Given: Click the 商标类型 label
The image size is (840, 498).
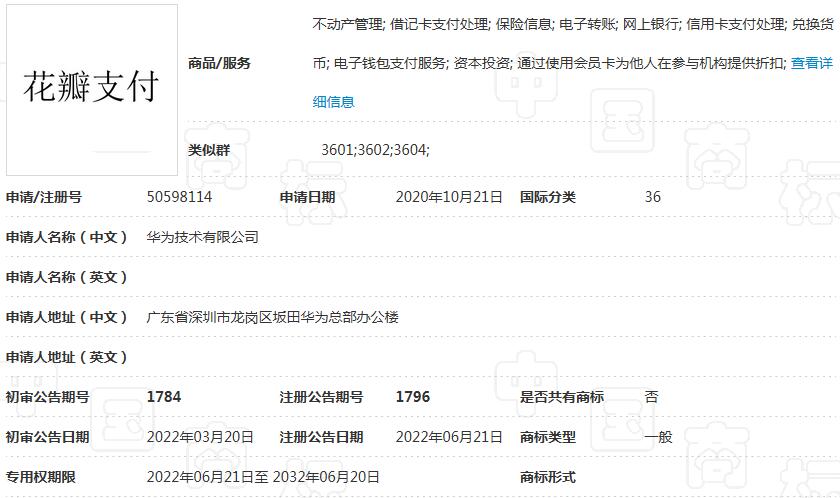Looking at the screenshot, I should coord(548,437).
